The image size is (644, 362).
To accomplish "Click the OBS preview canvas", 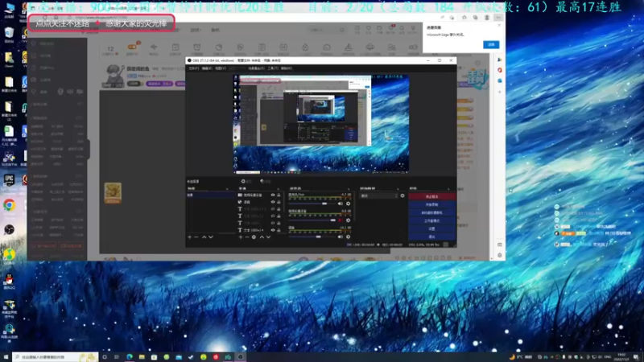I will coord(321,124).
